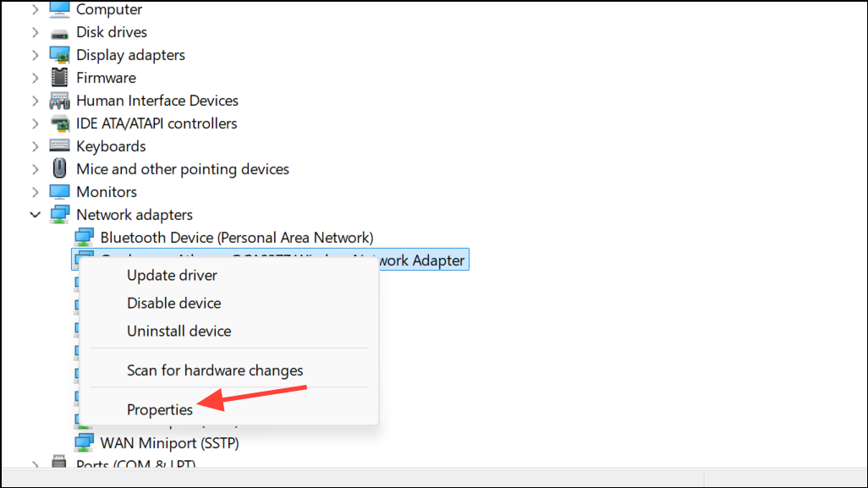Screen dimensions: 868x488
Task: Click the Disk drives category icon
Action: (x=59, y=33)
